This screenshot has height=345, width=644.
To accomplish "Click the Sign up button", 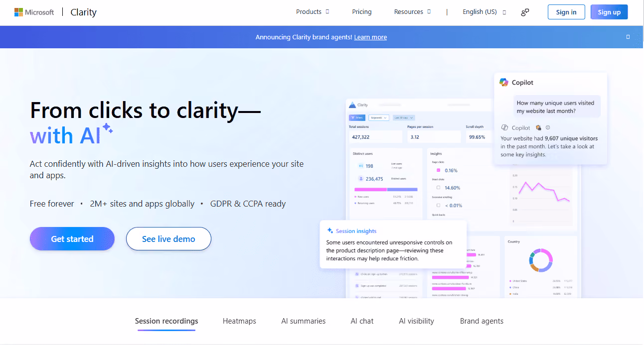I will tap(609, 12).
